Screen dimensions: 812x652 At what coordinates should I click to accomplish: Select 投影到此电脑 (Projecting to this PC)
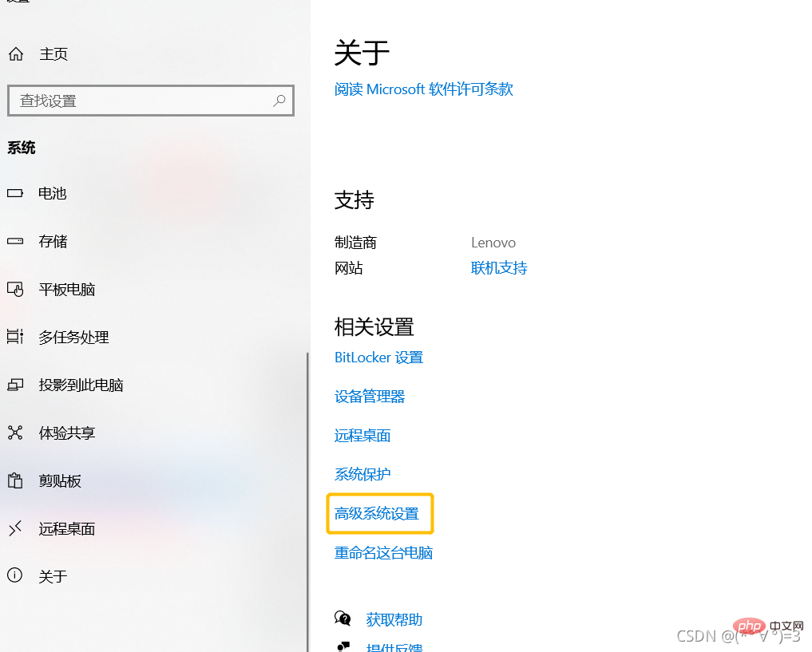tap(80, 385)
